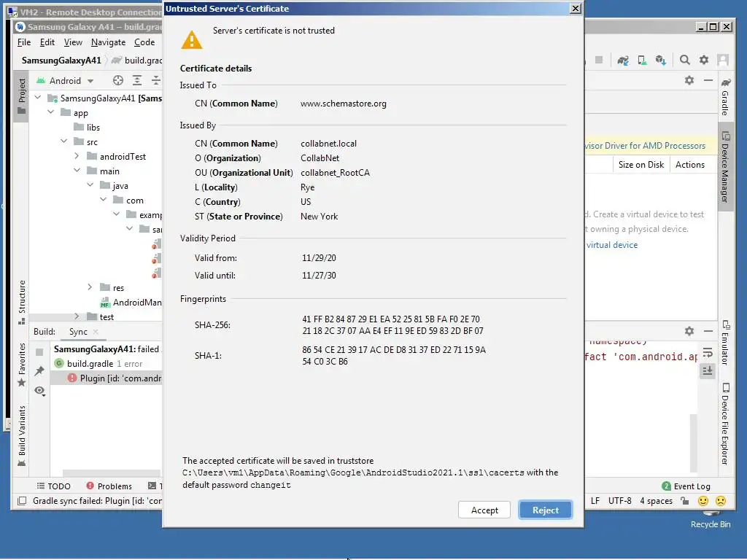Image resolution: width=747 pixels, height=560 pixels.
Task: Click the Actions column header
Action: pyautogui.click(x=690, y=164)
